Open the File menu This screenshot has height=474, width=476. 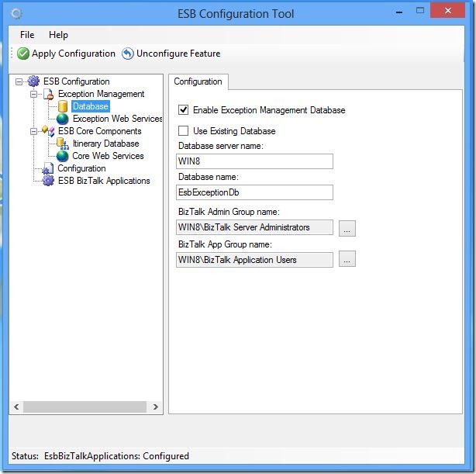pyautogui.click(x=27, y=35)
